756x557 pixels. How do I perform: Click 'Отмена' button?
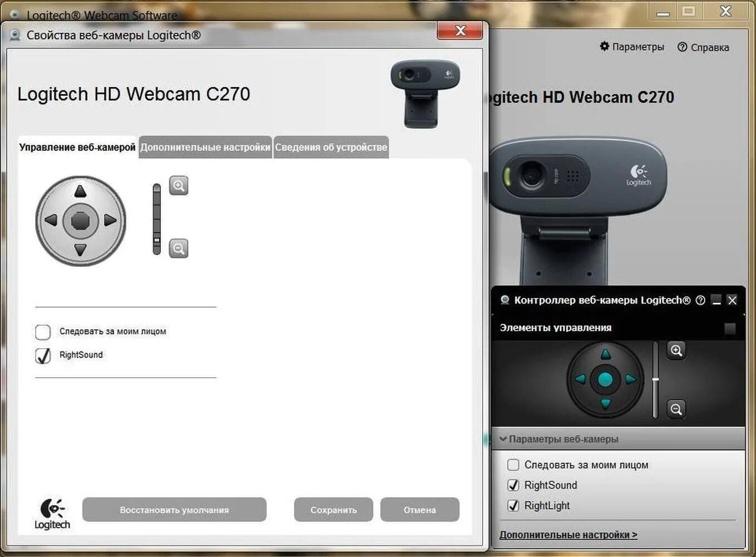tap(420, 510)
